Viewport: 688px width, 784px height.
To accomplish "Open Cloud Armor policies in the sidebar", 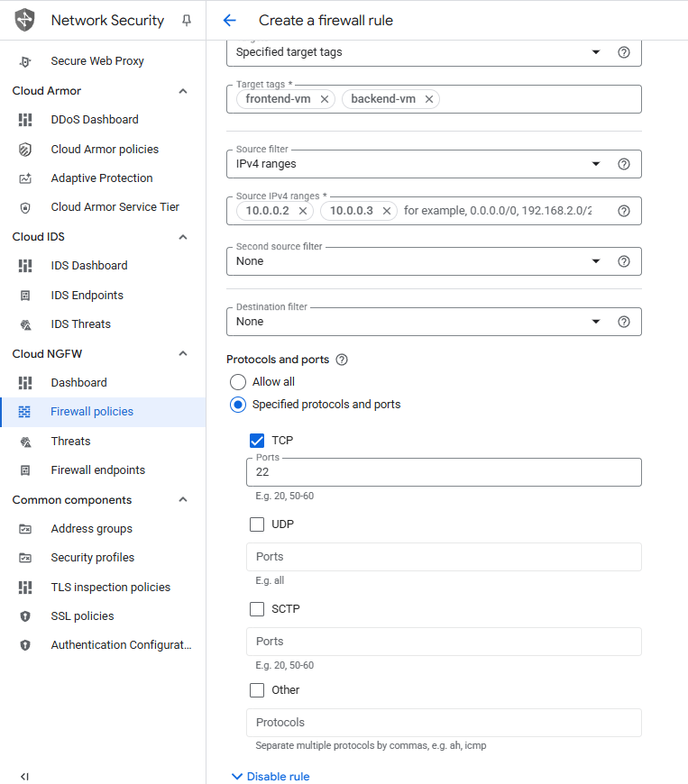I will [105, 150].
